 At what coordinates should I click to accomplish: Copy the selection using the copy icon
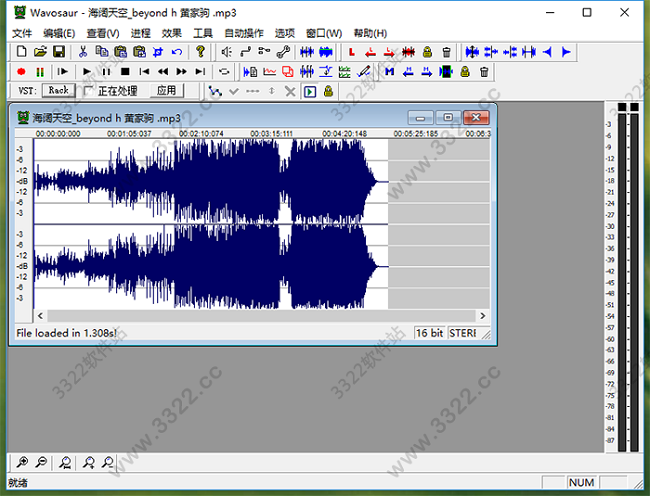click(x=102, y=52)
